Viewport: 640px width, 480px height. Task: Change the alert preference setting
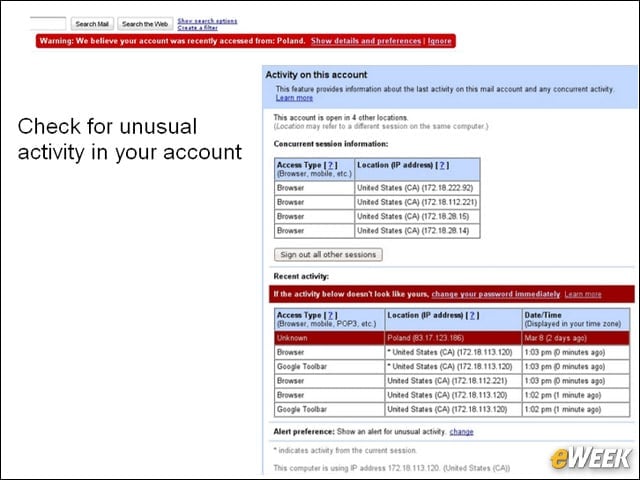click(x=461, y=432)
